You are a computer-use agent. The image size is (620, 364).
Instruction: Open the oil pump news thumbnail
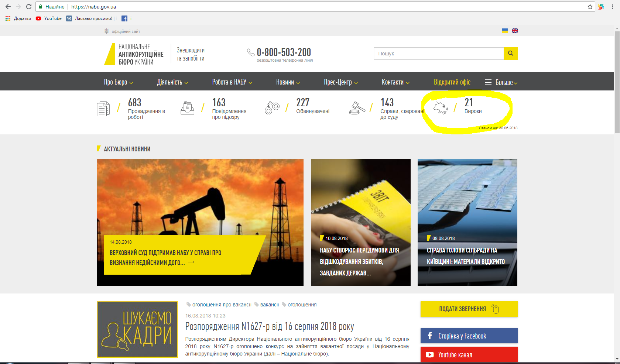point(200,199)
